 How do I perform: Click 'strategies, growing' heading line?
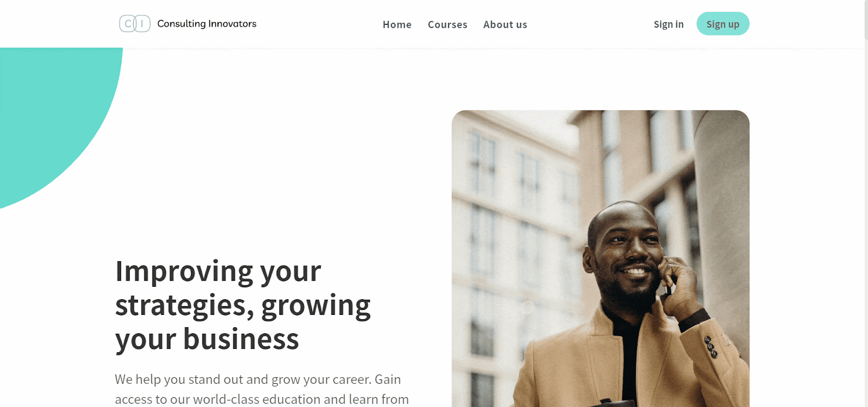click(242, 305)
